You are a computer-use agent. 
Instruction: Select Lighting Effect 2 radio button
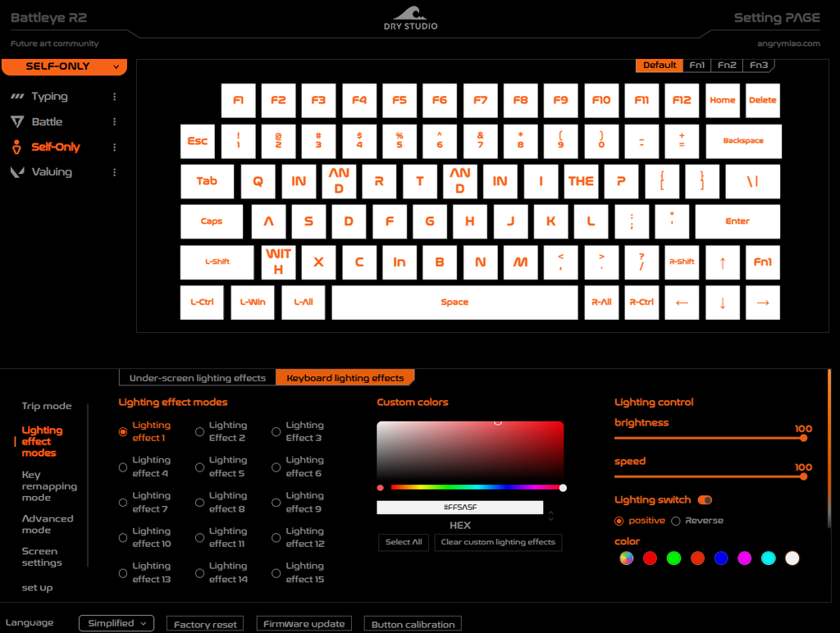[x=199, y=431]
